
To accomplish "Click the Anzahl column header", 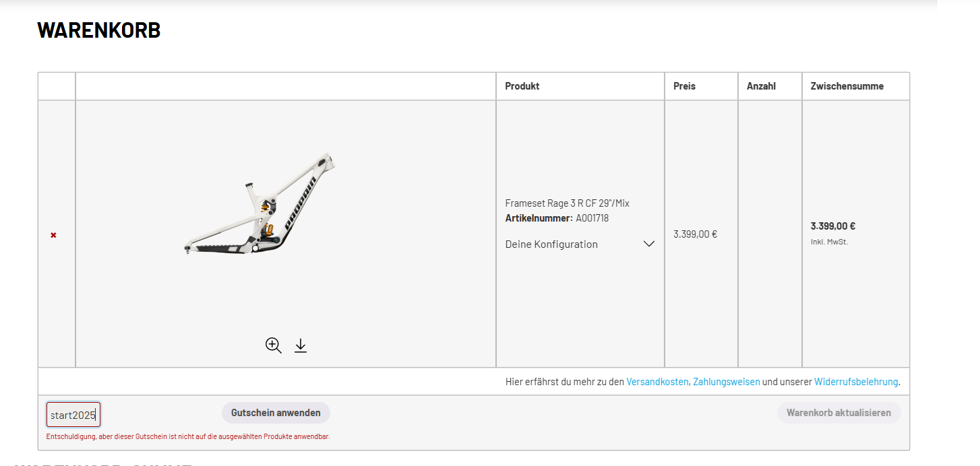I will click(x=761, y=86).
